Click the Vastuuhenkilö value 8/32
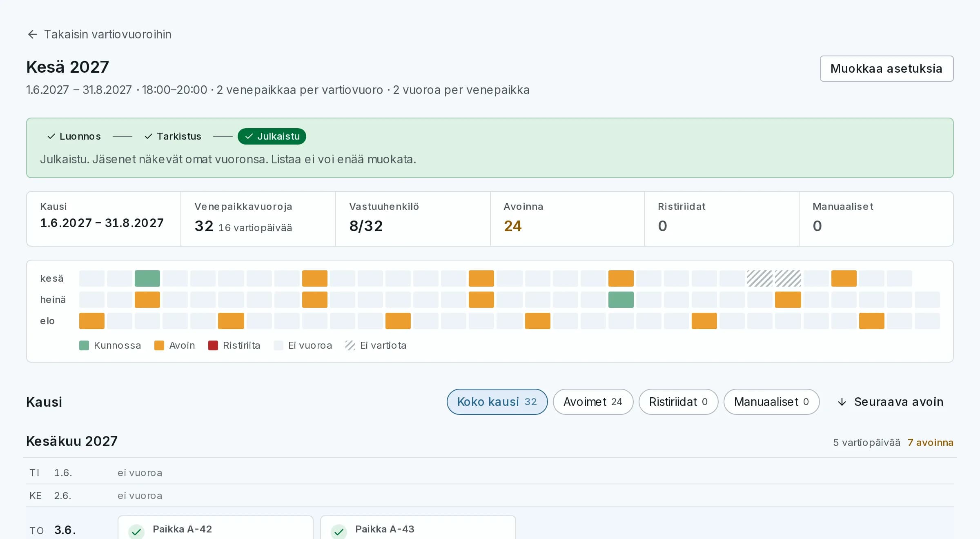This screenshot has width=980, height=539. (366, 226)
